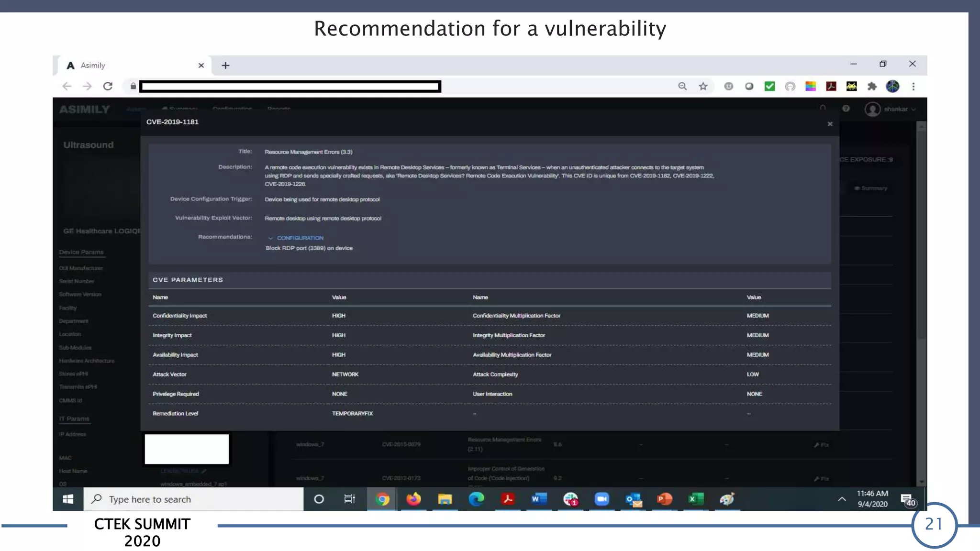
Task: Select the Asimily browser tab
Action: point(134,66)
